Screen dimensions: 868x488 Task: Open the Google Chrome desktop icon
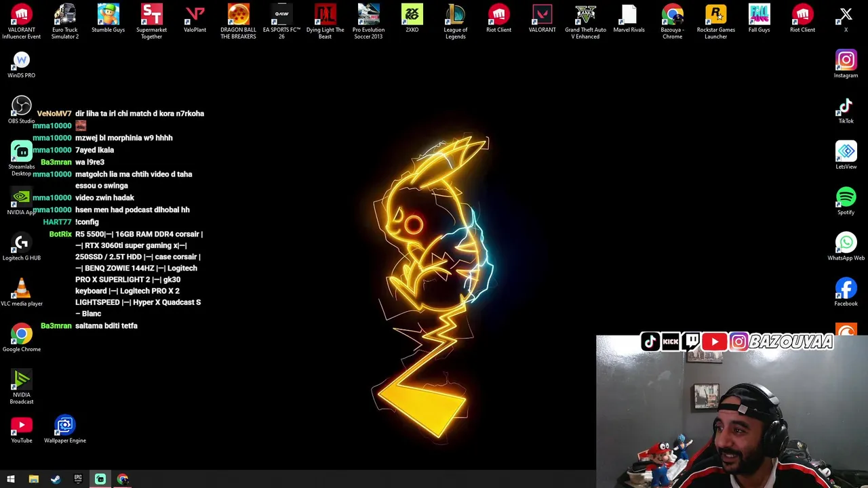pyautogui.click(x=22, y=338)
